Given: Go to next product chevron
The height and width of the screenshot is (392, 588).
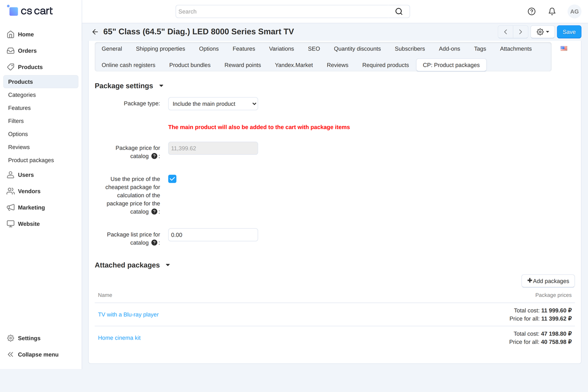Looking at the screenshot, I should [520, 32].
